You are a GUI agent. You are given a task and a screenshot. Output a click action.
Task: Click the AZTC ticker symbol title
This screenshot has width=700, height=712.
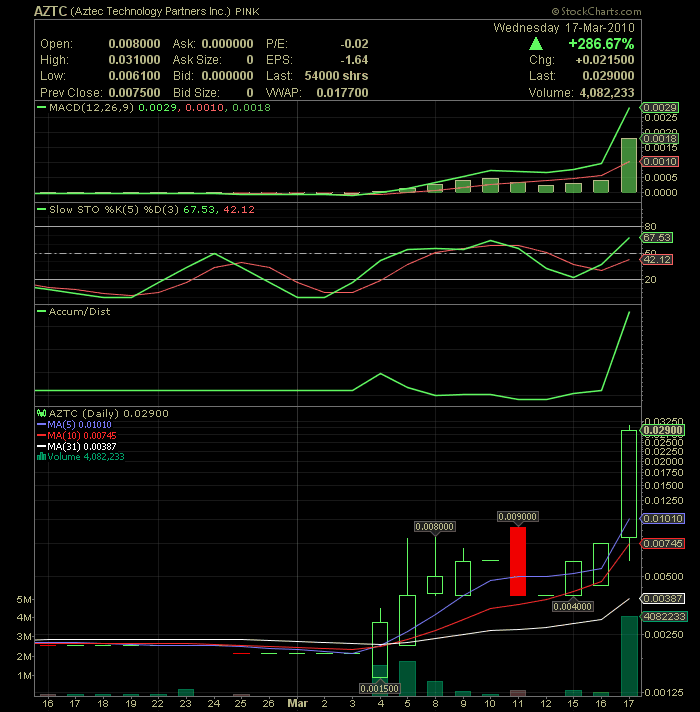[50, 11]
